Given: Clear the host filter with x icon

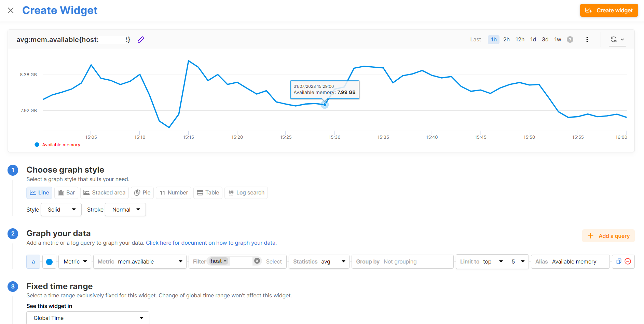Looking at the screenshot, I should [x=257, y=261].
